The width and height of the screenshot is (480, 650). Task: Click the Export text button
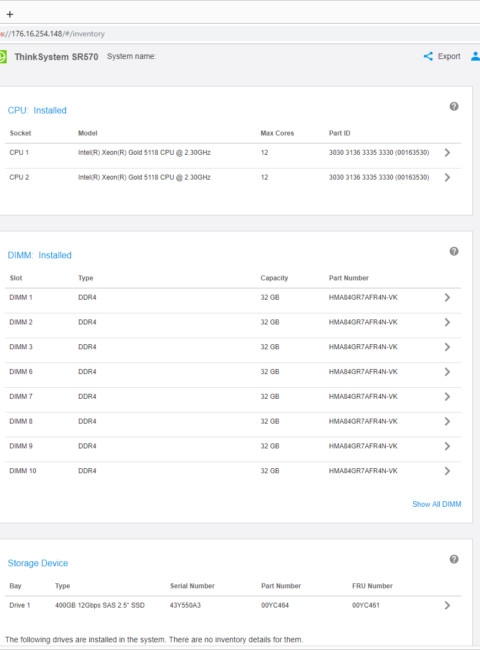click(x=449, y=56)
